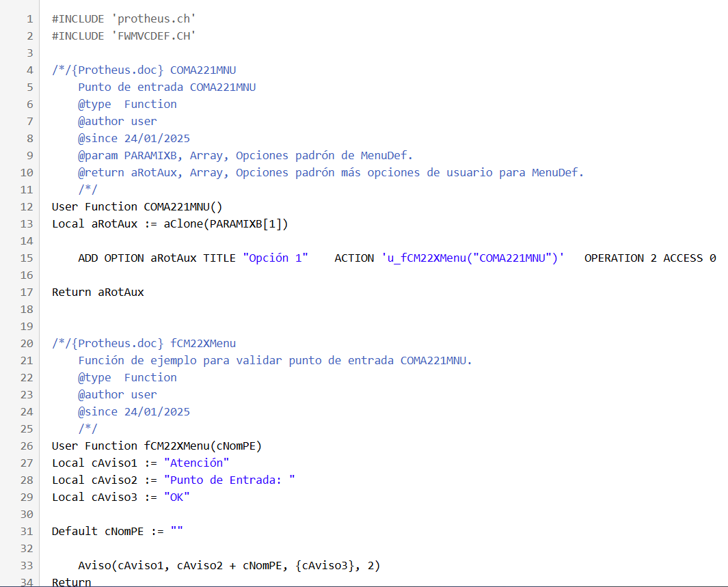This screenshot has height=587, width=728.
Task: Click the "Atención" string literal
Action: click(x=196, y=463)
